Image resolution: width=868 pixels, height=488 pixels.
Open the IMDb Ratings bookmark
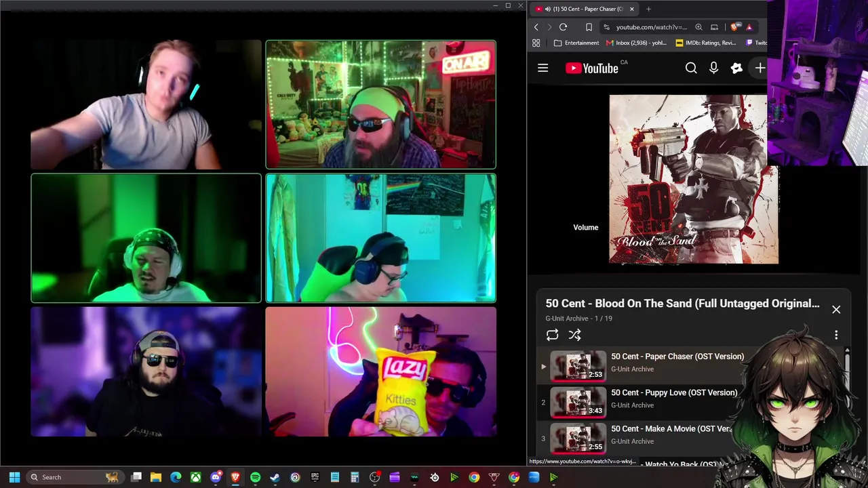coord(706,43)
